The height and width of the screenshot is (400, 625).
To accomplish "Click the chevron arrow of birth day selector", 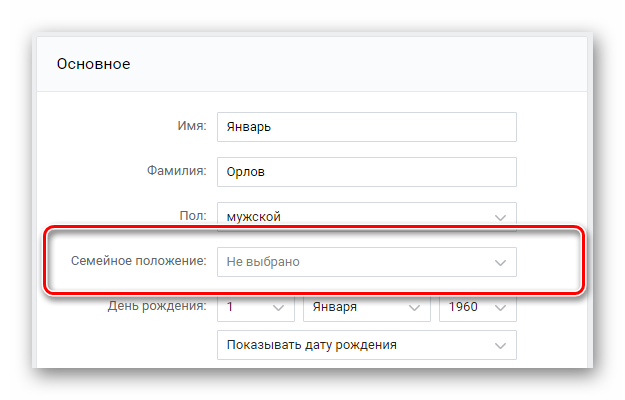I will point(278,308).
